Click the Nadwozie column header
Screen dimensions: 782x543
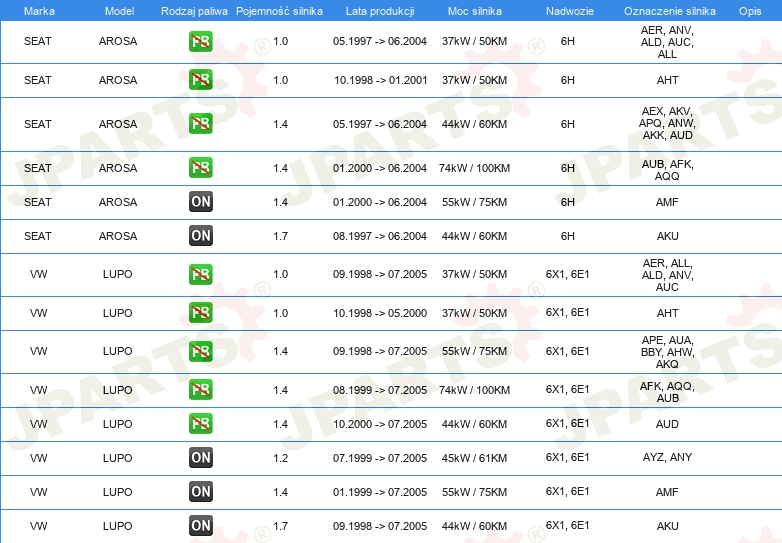pyautogui.click(x=570, y=11)
